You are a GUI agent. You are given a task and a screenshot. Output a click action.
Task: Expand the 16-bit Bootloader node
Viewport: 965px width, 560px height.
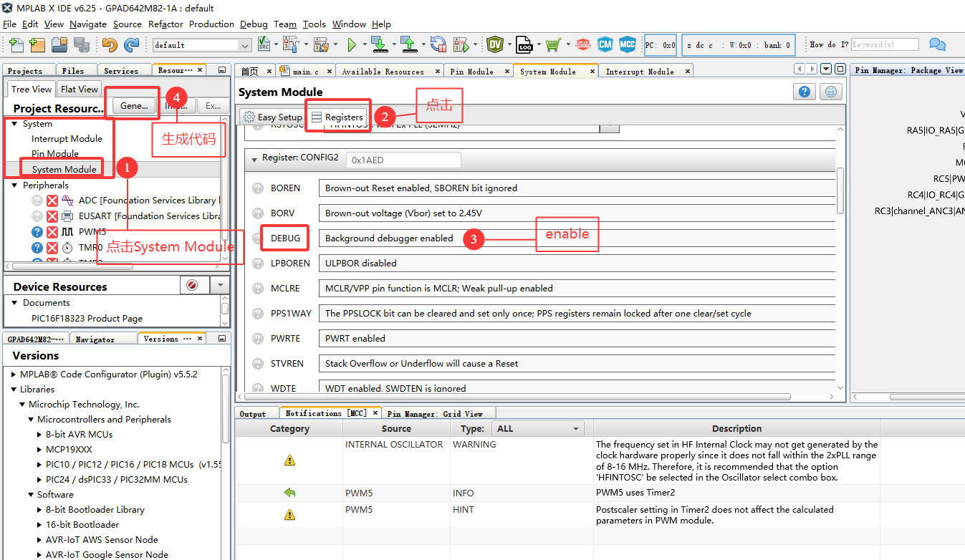[39, 524]
